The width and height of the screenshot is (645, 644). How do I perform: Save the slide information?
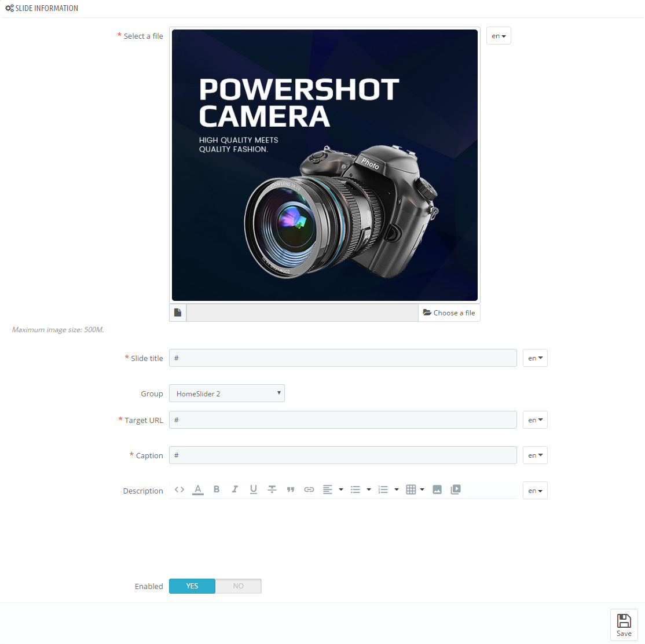click(624, 625)
